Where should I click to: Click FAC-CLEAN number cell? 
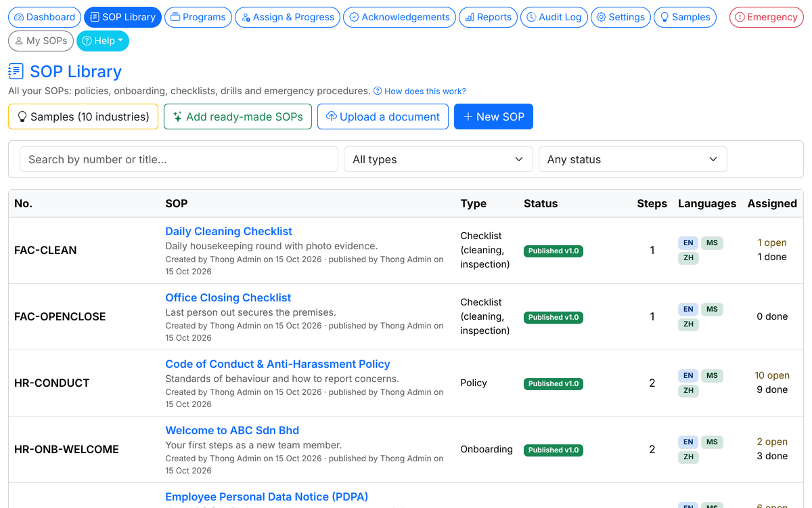[45, 250]
